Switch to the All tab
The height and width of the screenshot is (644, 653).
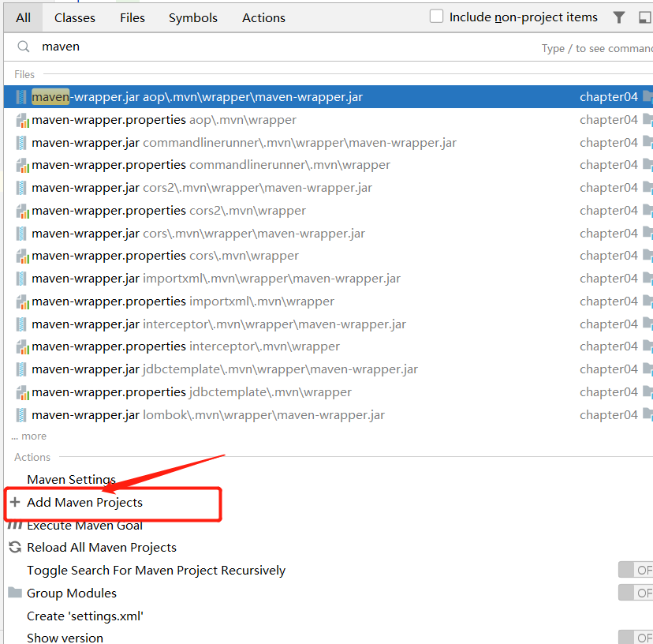tap(24, 18)
